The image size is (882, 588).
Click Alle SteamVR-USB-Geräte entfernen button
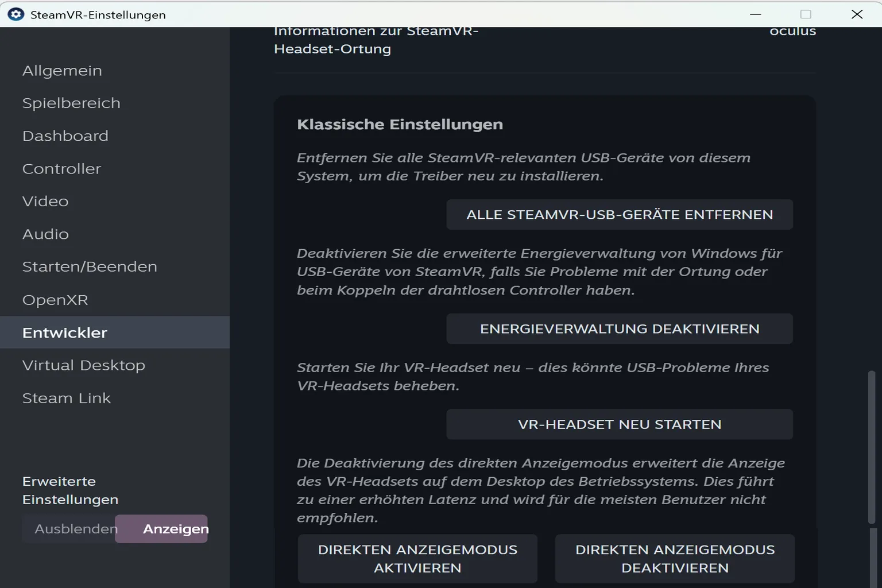620,215
